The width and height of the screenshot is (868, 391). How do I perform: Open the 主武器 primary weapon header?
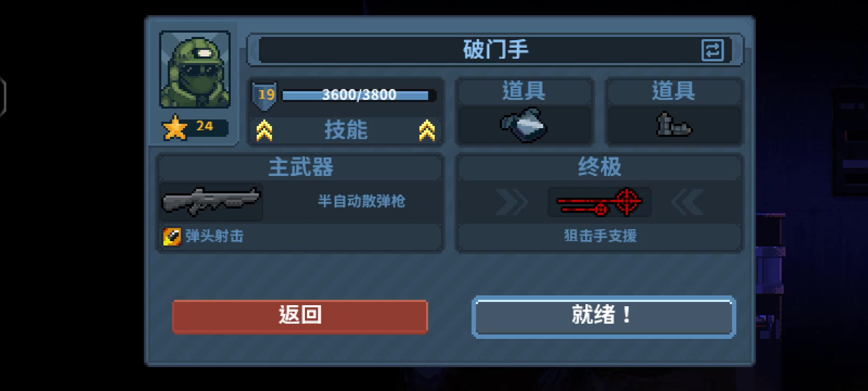pos(301,167)
